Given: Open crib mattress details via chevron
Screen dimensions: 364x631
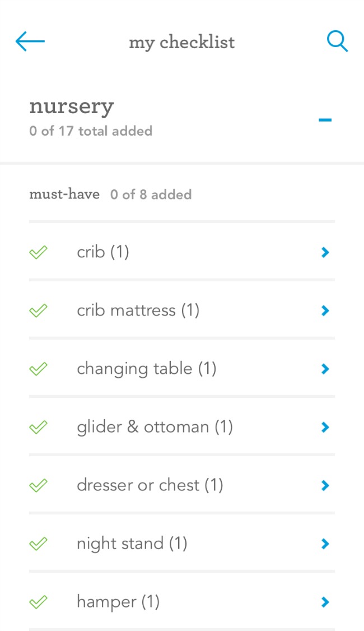Looking at the screenshot, I should 325,310.
